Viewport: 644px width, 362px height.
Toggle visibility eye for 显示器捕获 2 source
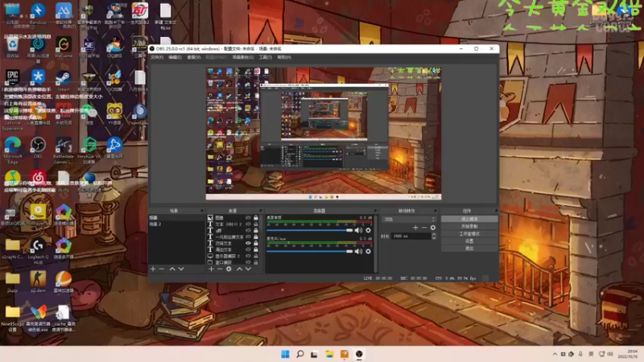[x=248, y=256]
